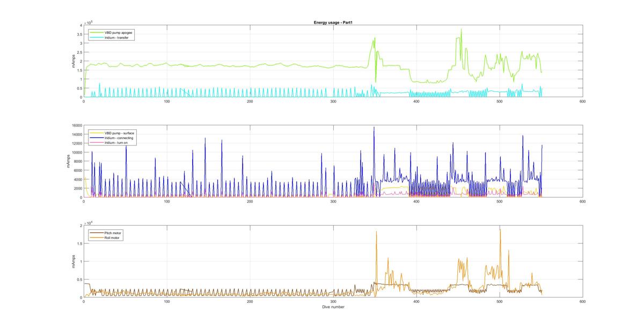This screenshot has height=334, width=644.
Task: Click dark blue line sample beside Iridium - connecting
Action: [97, 138]
